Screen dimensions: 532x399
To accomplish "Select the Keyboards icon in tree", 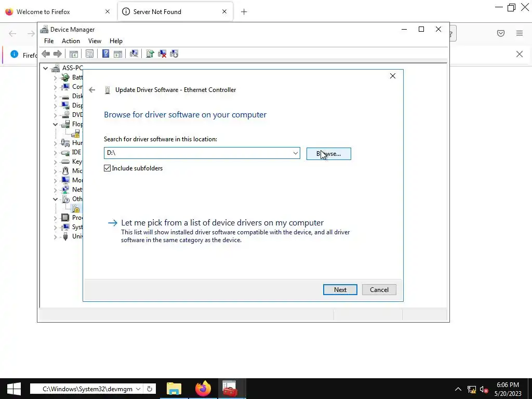I will [x=65, y=162].
